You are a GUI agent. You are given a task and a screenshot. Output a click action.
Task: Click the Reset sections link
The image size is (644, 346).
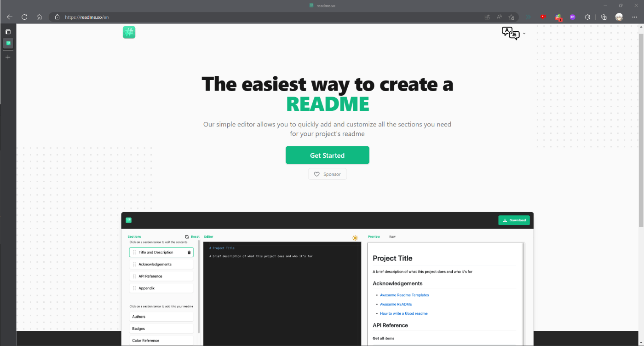click(x=195, y=236)
